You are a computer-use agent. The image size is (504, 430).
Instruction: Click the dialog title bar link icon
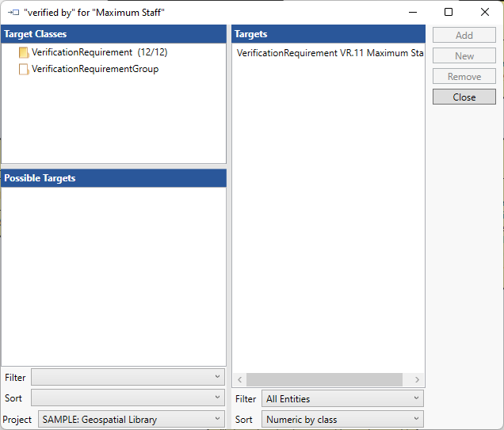tap(13, 13)
